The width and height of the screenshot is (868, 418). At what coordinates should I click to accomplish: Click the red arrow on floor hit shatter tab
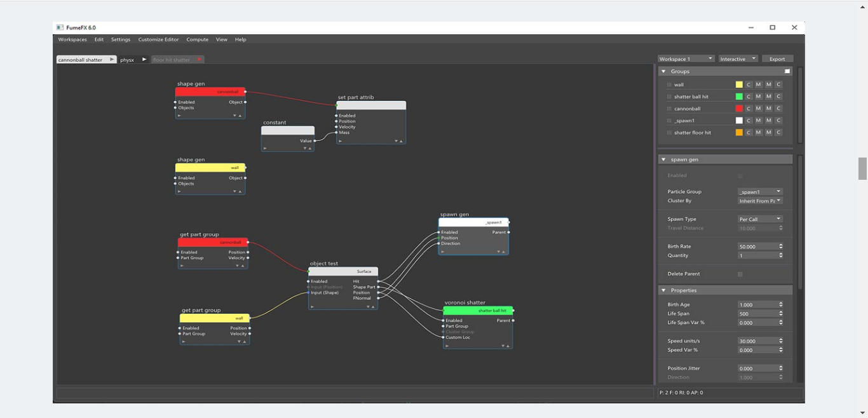[x=199, y=59]
